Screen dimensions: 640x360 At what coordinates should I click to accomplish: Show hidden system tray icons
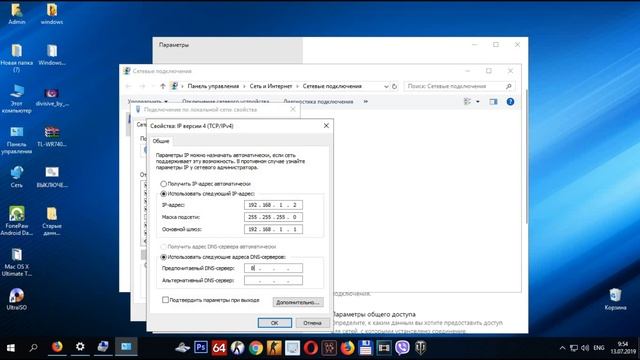pyautogui.click(x=562, y=348)
